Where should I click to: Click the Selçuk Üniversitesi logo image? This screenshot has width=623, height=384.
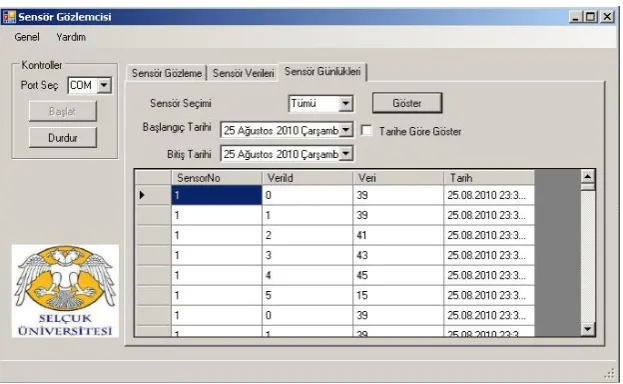(x=65, y=291)
